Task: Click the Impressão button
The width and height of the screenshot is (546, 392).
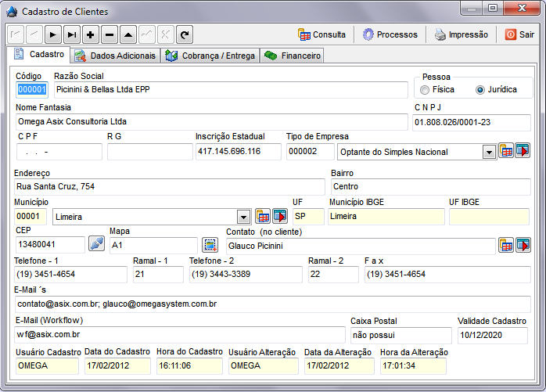Action: (462, 34)
